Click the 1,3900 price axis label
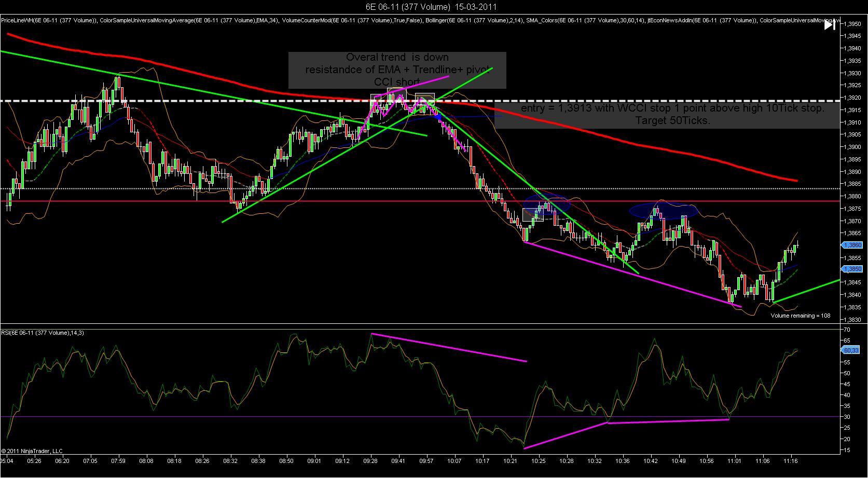The image size is (868, 478). click(x=852, y=147)
